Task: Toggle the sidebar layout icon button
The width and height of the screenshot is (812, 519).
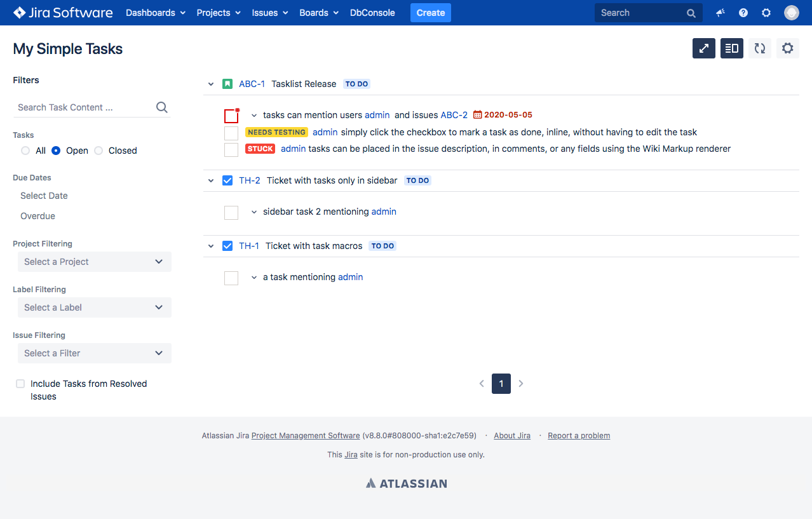Action: [x=732, y=48]
